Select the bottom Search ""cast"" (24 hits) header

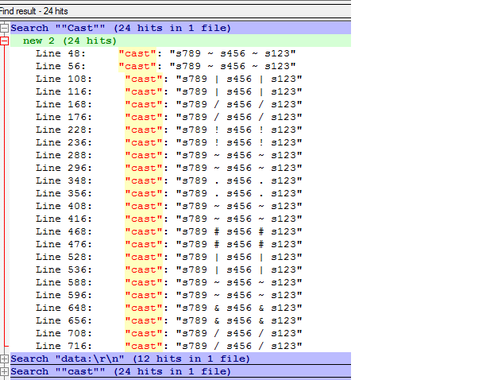tap(181, 371)
